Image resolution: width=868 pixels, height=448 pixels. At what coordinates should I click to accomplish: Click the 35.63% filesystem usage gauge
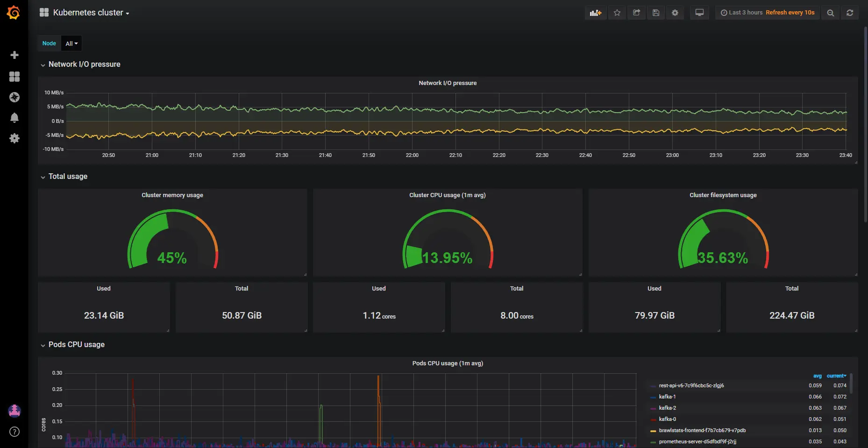723,239
